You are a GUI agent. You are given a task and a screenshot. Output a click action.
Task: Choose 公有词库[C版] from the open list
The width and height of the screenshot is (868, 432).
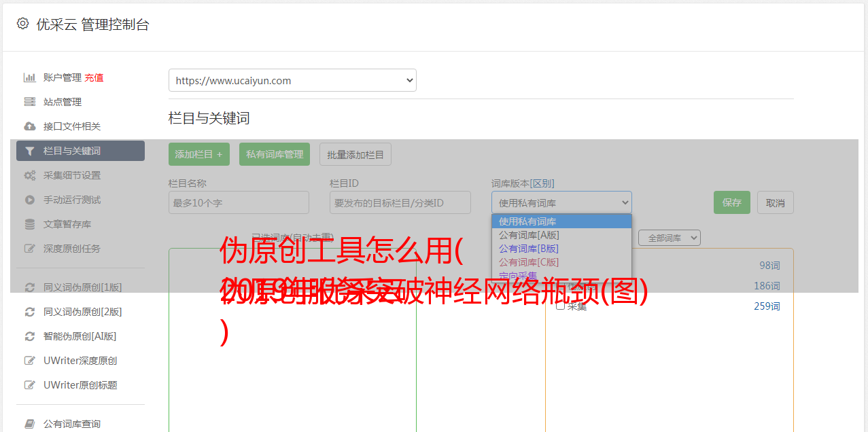pos(561,262)
